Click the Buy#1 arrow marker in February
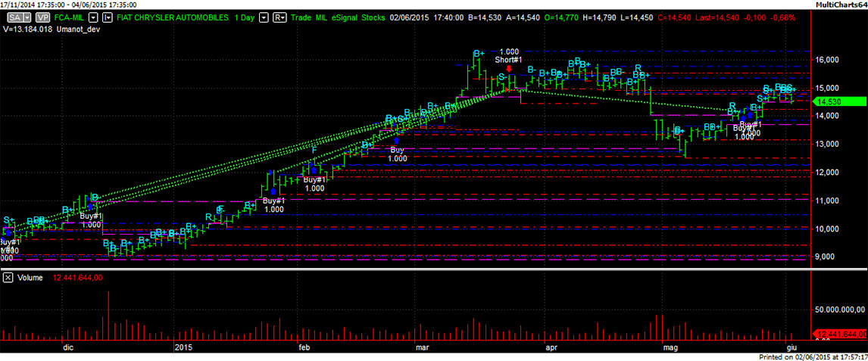The width and height of the screenshot is (868, 361). [x=314, y=170]
